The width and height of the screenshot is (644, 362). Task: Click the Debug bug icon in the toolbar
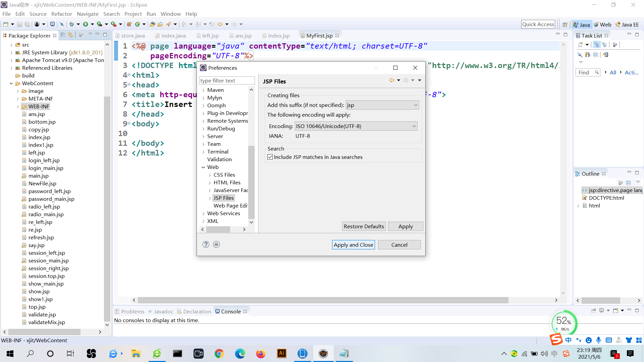(71, 24)
